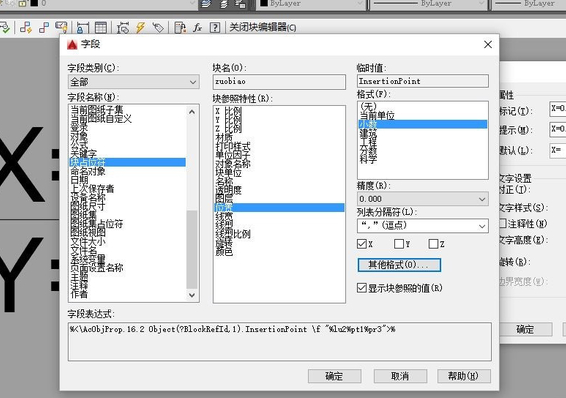
Task: Click the 字段表达式 expression text box
Action: pyautogui.click(x=280, y=341)
